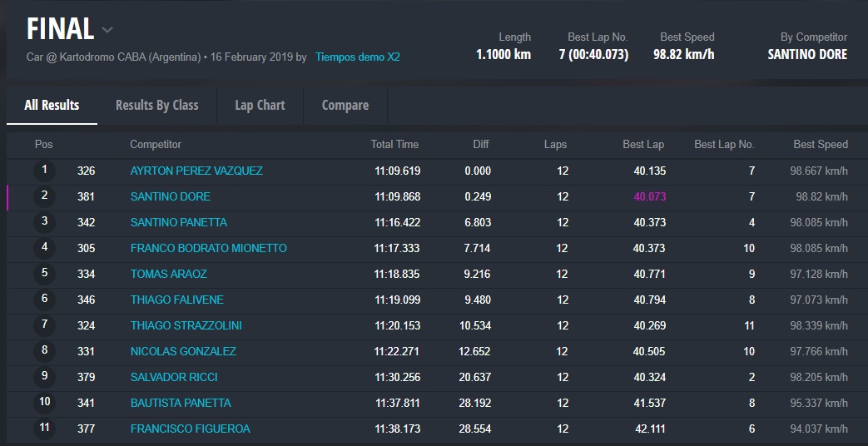Select competitor SANTINO PANETTA
Viewport: 868px width, 446px height.
pyautogui.click(x=179, y=223)
